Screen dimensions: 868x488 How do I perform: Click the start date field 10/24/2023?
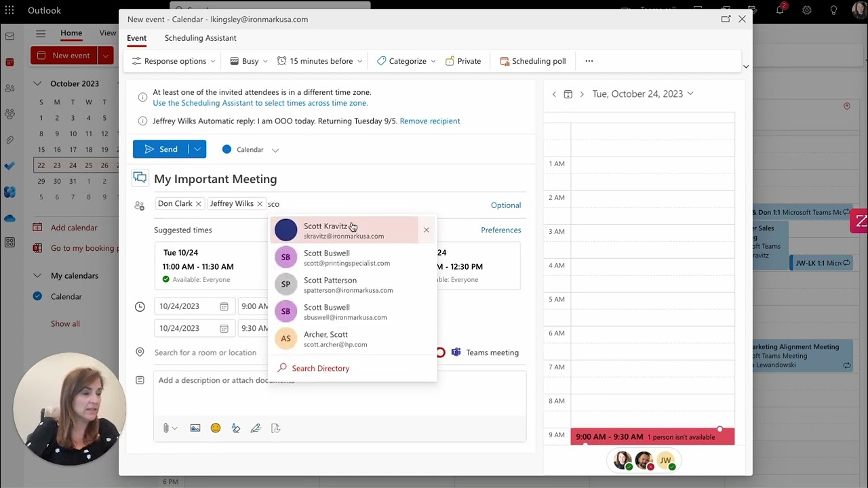pos(194,306)
